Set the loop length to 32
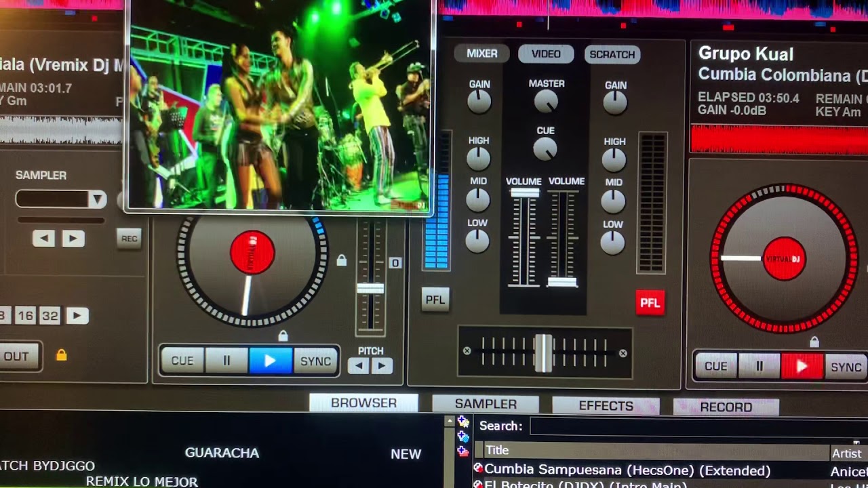The width and height of the screenshot is (868, 488). 50,315
